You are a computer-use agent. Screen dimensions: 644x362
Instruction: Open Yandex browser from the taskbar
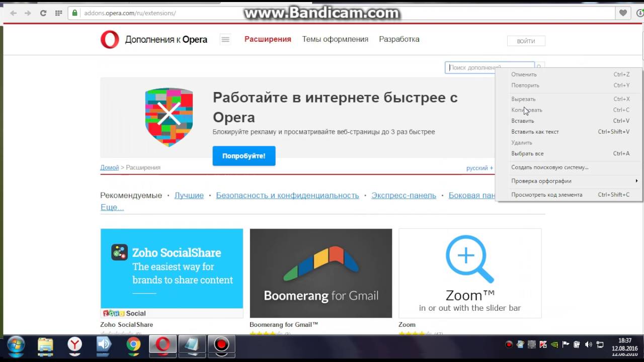74,344
